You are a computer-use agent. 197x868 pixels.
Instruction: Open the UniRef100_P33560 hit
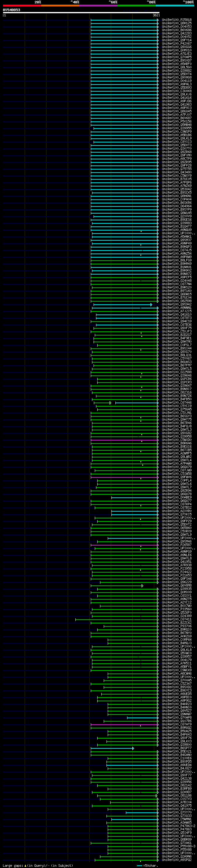click(176, 610)
